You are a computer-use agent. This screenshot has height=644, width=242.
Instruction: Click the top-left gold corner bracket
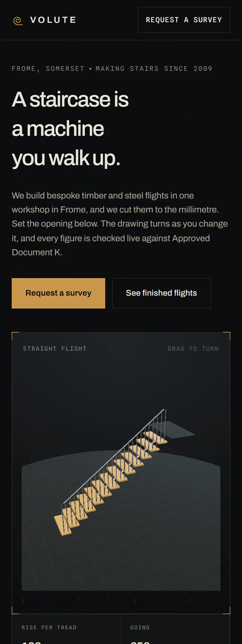[x=15, y=335]
